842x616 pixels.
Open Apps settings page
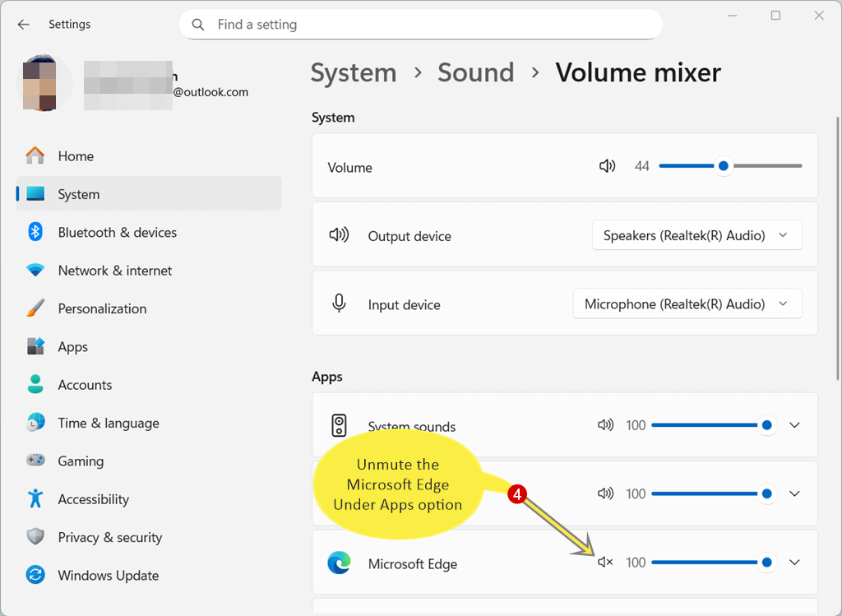click(x=149, y=346)
